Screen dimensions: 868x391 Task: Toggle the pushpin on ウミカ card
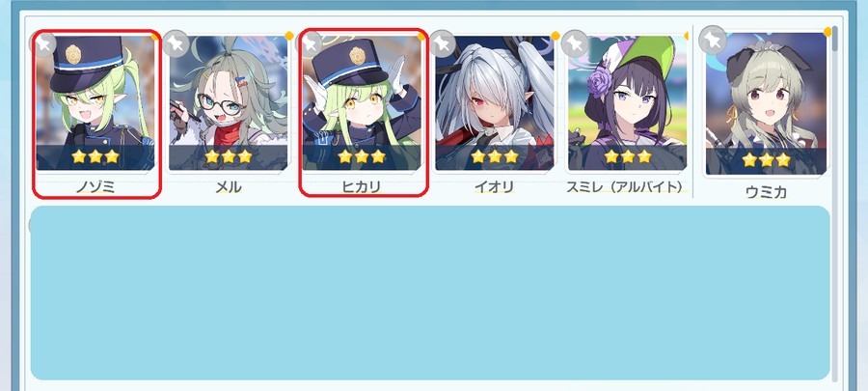pos(713,41)
